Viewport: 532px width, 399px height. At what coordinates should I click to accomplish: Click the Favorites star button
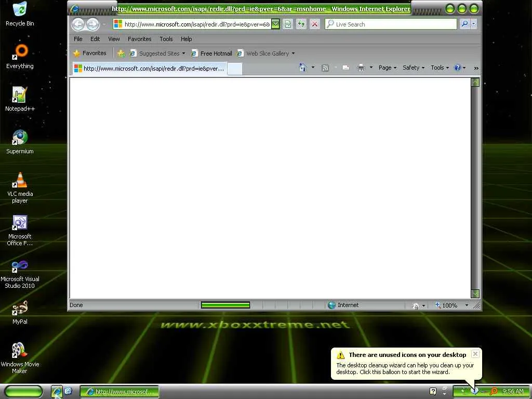pos(90,54)
